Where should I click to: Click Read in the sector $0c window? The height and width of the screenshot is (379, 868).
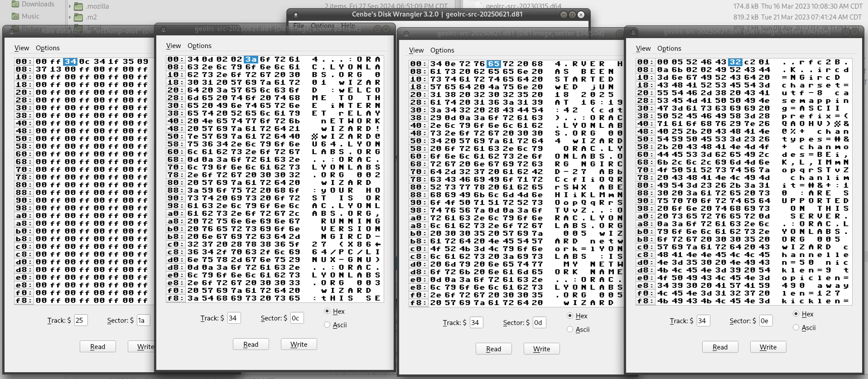251,344
